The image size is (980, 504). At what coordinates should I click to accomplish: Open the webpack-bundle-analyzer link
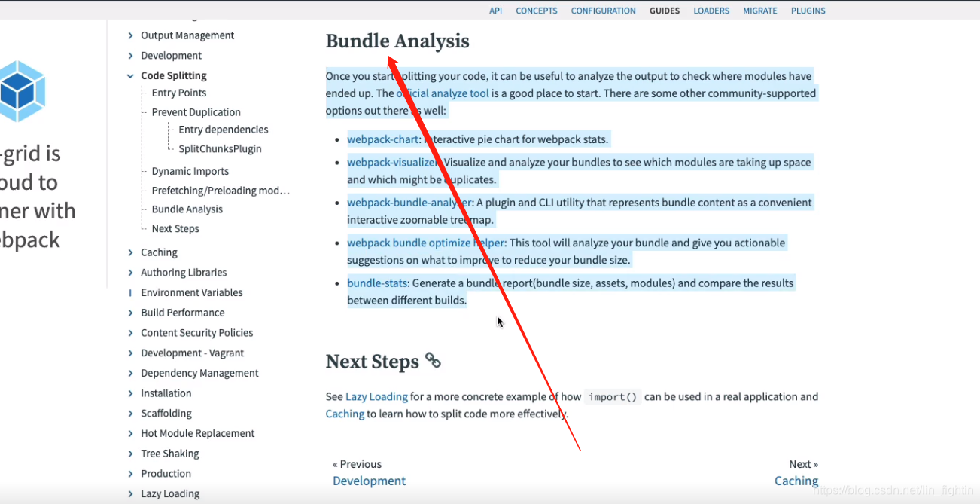(409, 203)
